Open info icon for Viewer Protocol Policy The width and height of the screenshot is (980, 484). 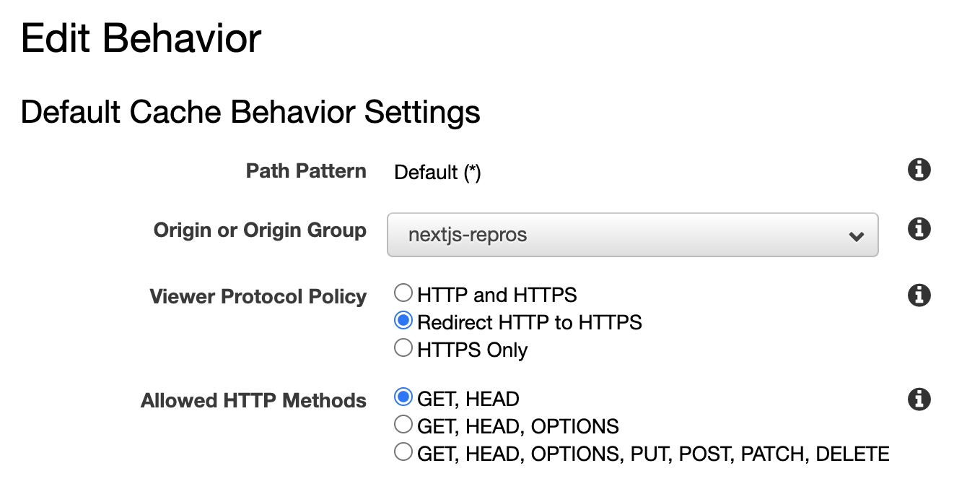(919, 295)
